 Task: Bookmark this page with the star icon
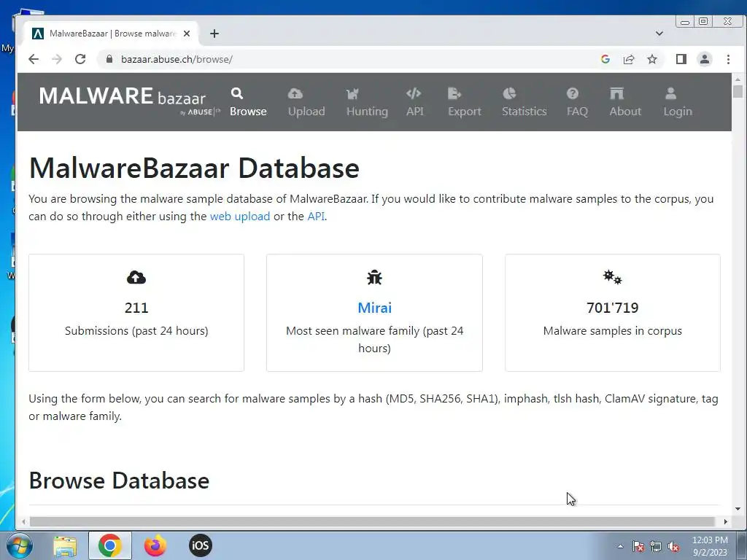tap(652, 59)
